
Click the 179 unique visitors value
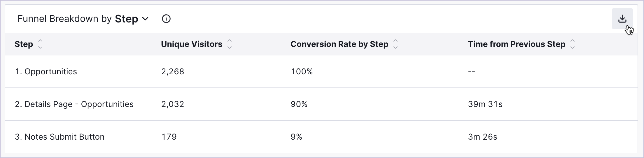[x=169, y=137]
